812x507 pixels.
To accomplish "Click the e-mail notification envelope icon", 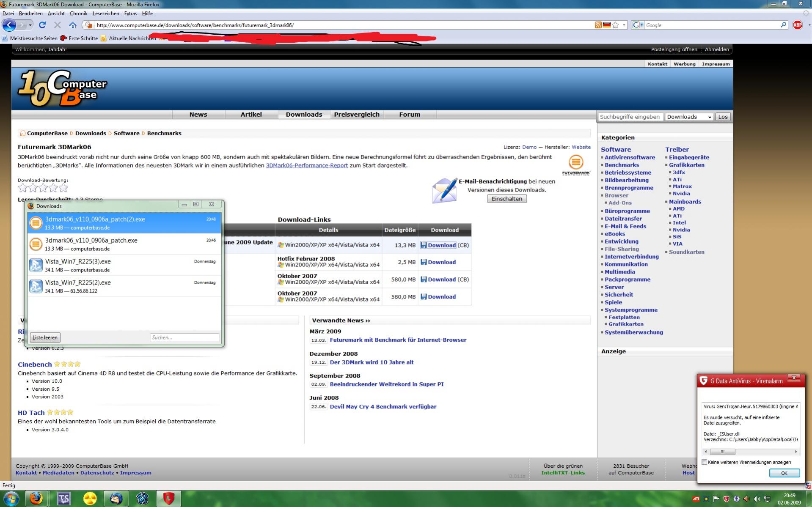I will click(x=444, y=191).
